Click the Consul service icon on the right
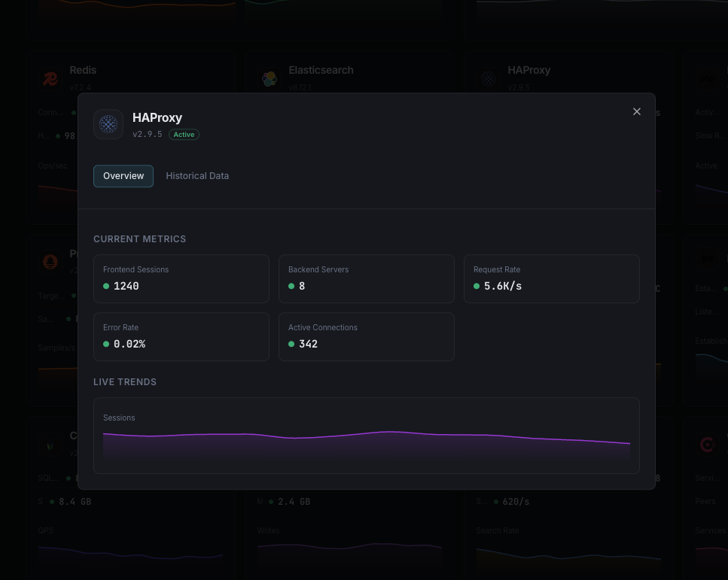728x580 pixels. (x=707, y=444)
